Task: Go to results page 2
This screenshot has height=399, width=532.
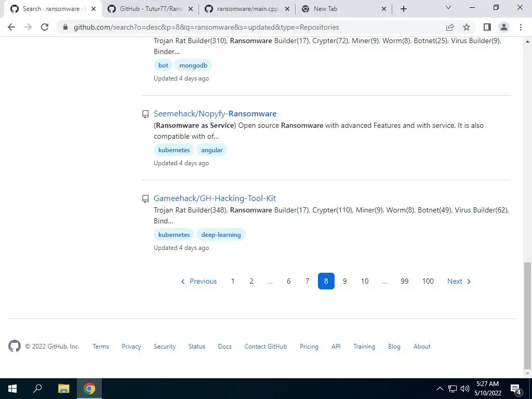Action: [251, 281]
